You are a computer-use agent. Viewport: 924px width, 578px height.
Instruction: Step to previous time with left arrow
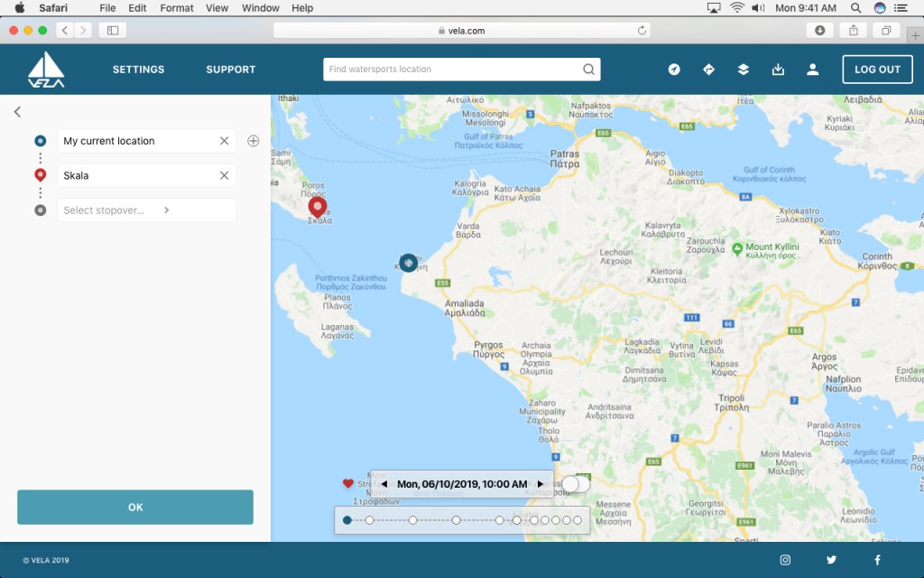(383, 484)
